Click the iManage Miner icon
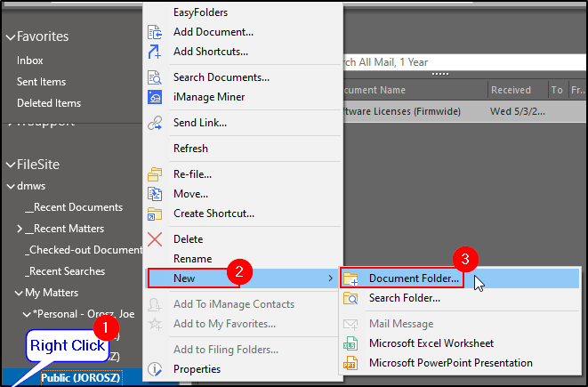The width and height of the screenshot is (588, 387). point(155,97)
